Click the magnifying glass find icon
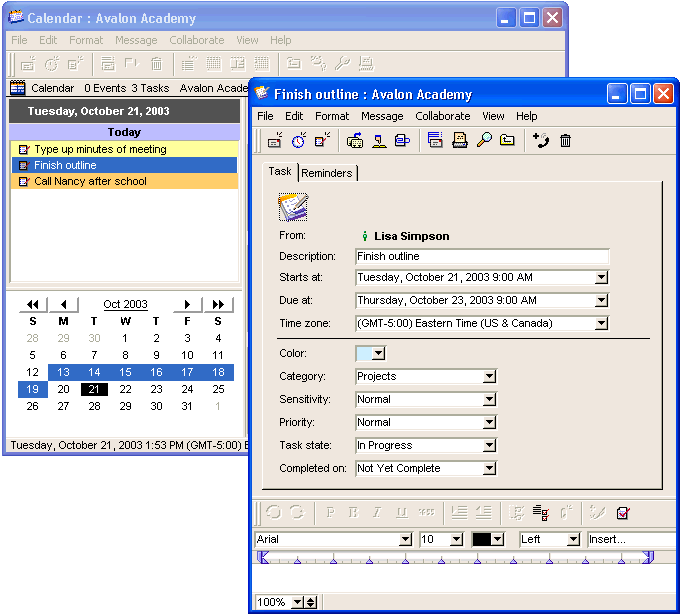Screen dimensions: 680x615 (x=484, y=141)
